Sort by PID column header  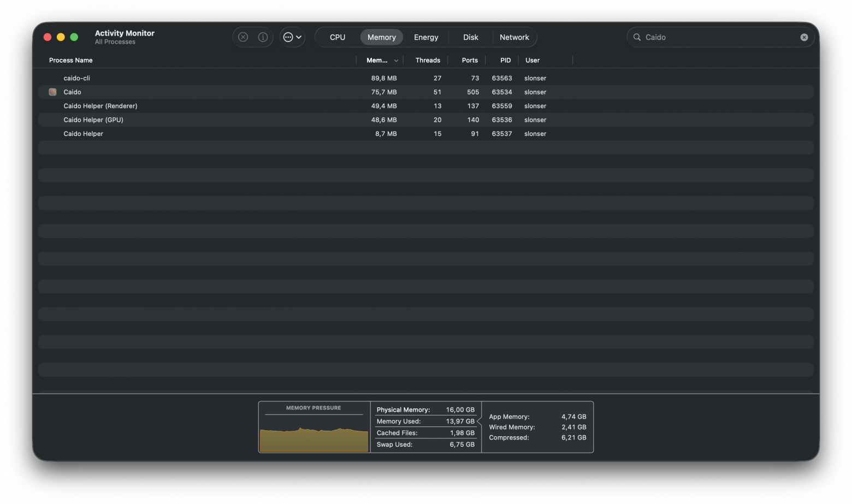coord(506,60)
